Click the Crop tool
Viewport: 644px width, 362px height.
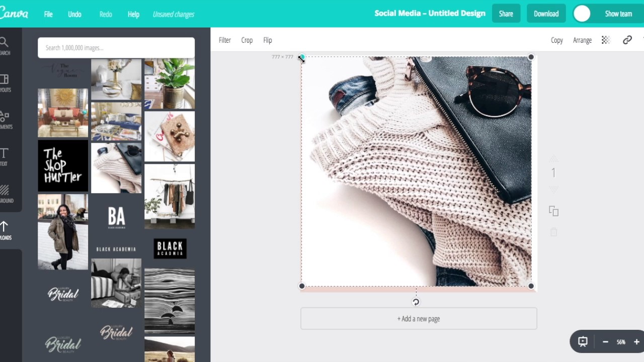(x=247, y=40)
